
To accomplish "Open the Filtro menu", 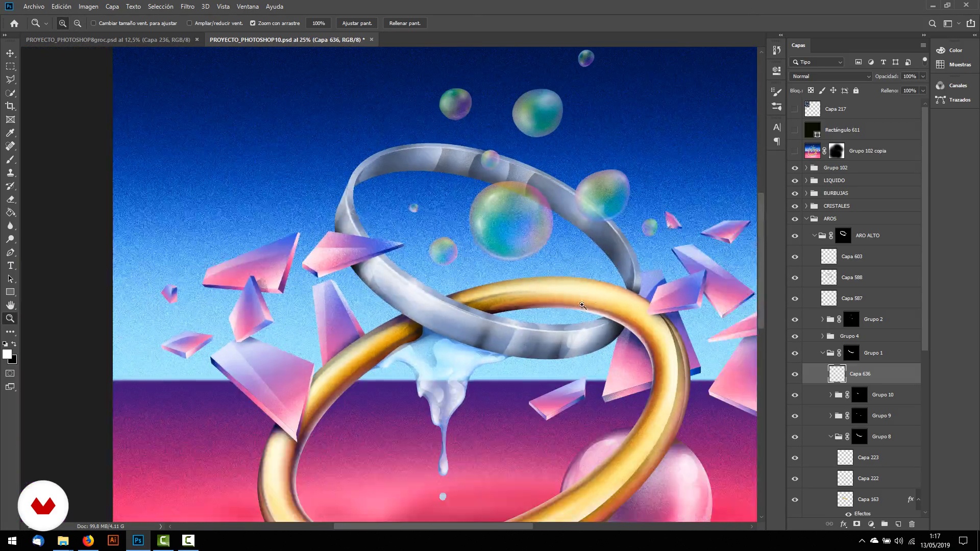I will [187, 7].
